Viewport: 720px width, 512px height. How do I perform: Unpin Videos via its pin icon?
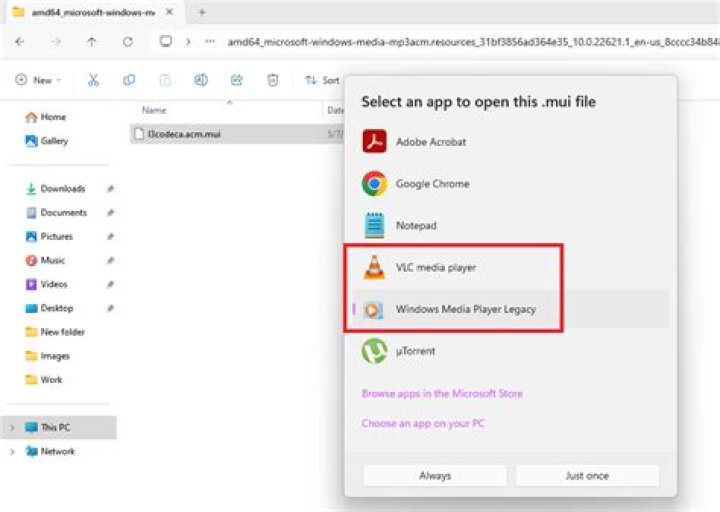click(110, 284)
